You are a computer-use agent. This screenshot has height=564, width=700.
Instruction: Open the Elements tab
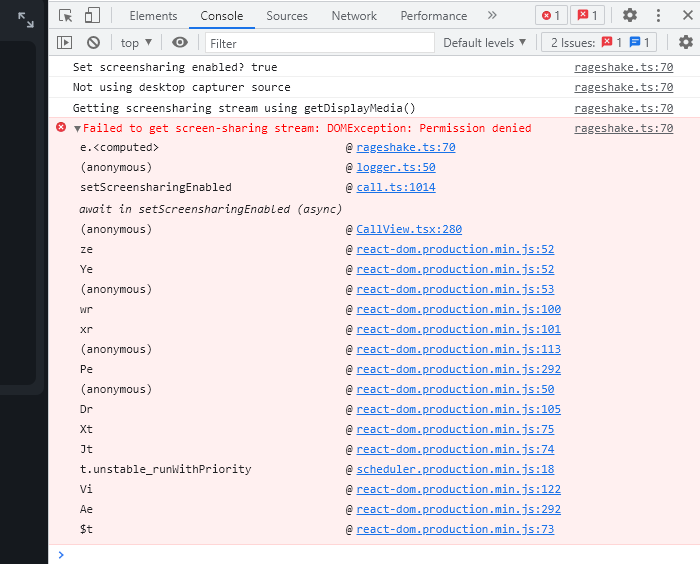click(153, 16)
